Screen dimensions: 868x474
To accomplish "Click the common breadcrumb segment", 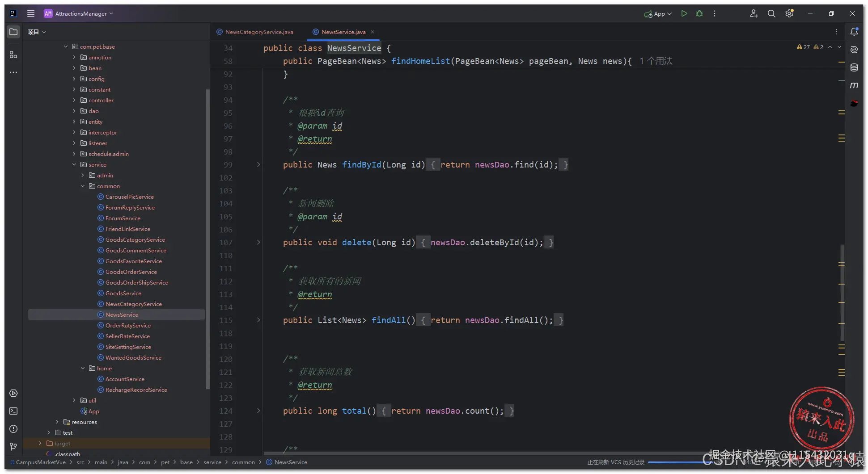I will coord(243,462).
